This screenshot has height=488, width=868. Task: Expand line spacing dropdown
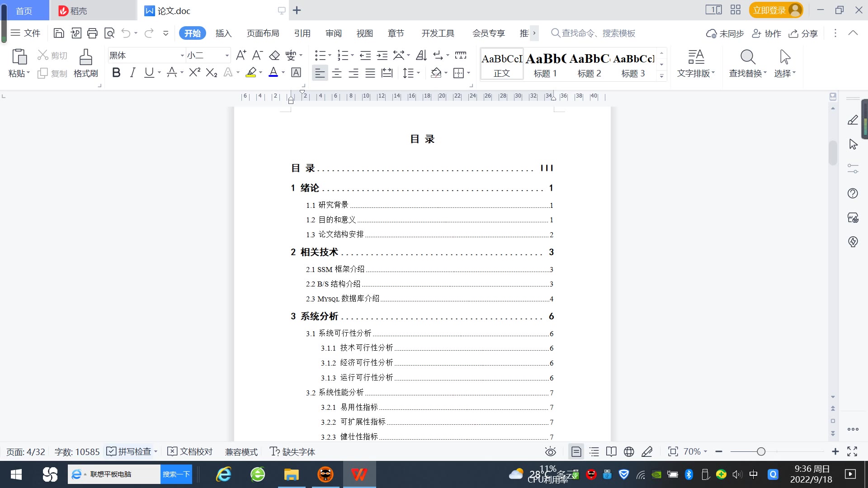coord(419,73)
